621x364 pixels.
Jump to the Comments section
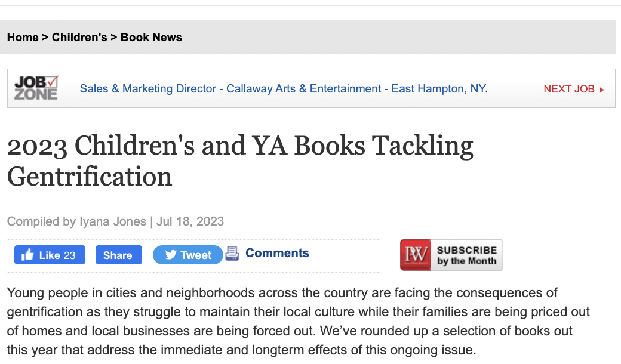[x=277, y=253]
